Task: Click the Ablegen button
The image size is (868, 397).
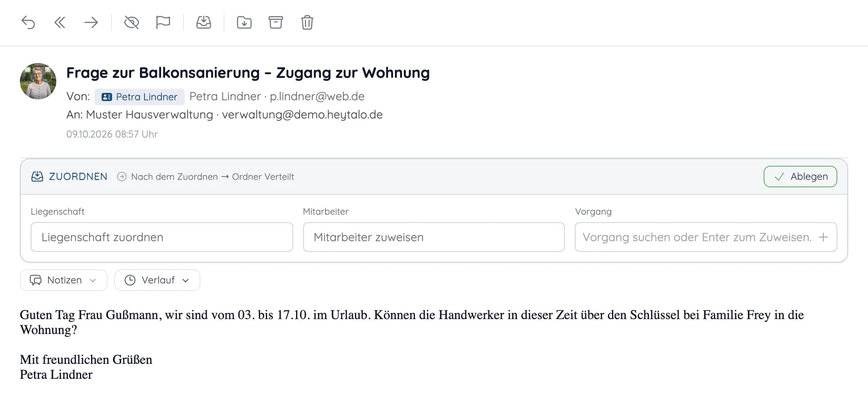Action: click(800, 177)
